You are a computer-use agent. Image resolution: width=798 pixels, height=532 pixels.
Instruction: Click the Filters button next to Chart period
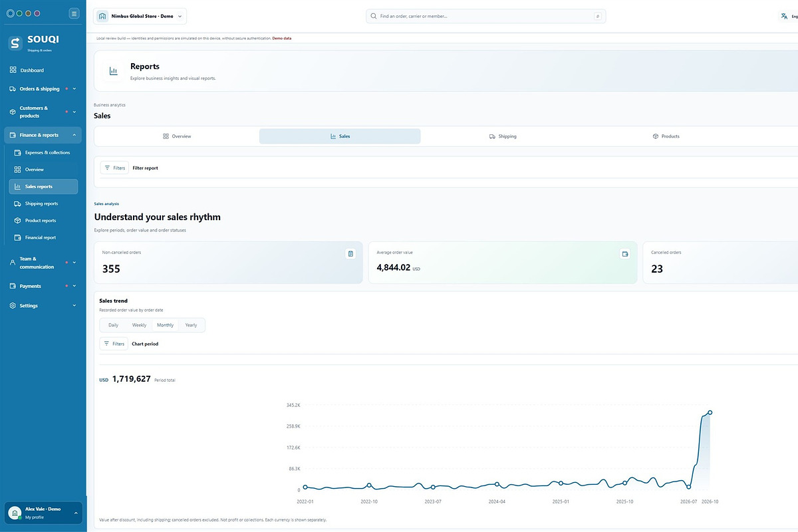[114, 344]
